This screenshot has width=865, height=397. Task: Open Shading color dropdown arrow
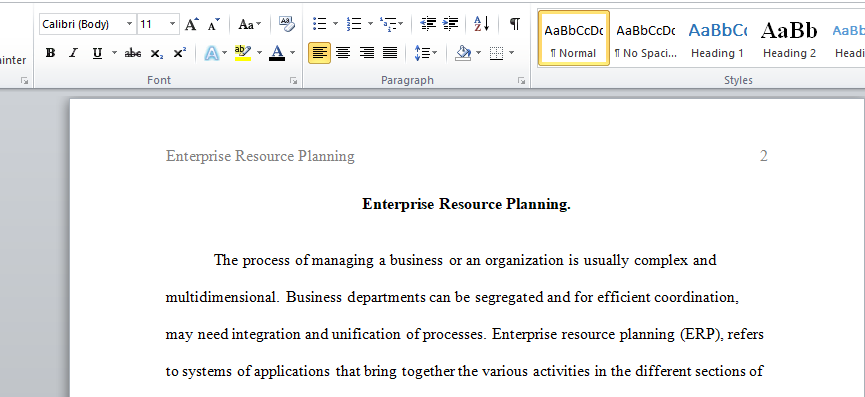pyautogui.click(x=478, y=53)
